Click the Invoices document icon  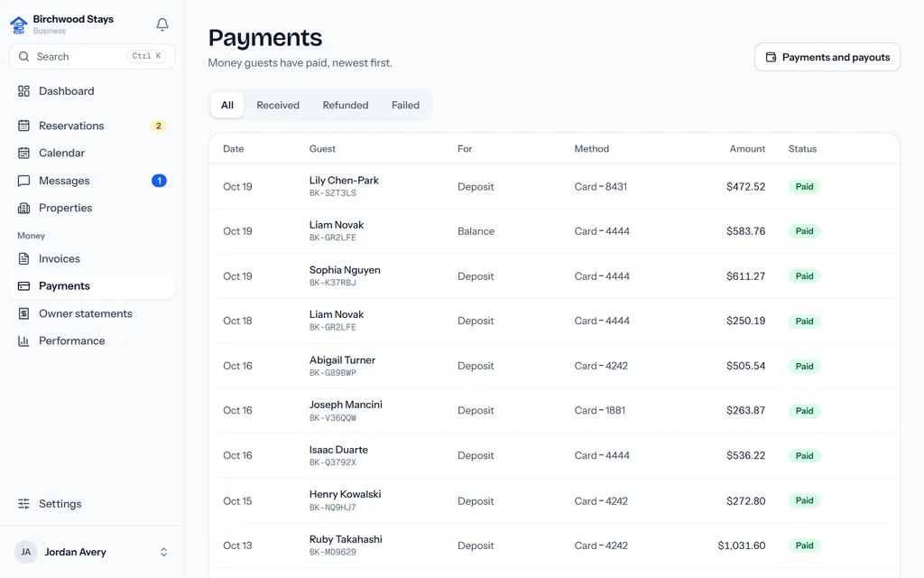point(23,258)
